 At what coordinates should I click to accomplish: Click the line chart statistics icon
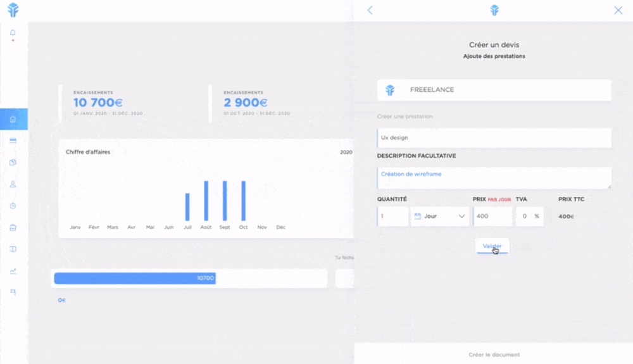point(13,271)
